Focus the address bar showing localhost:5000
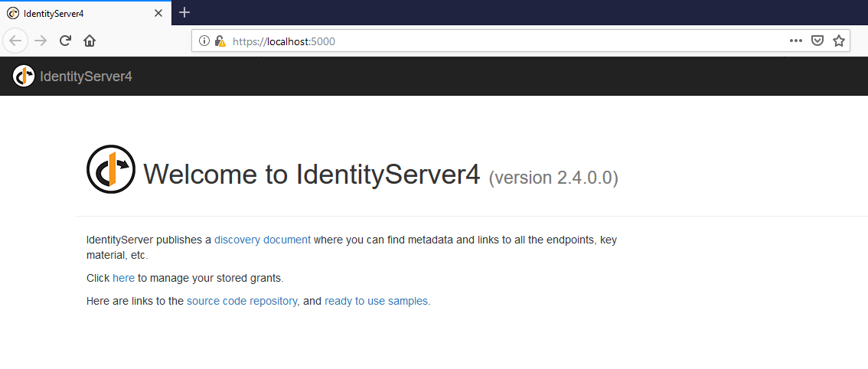 point(498,41)
